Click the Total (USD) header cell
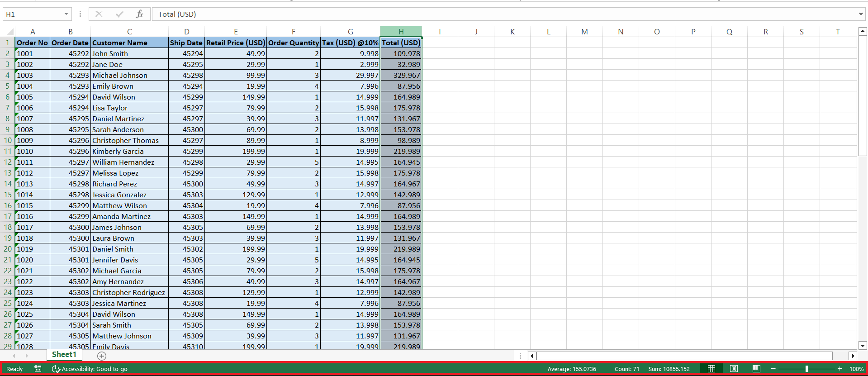Screen dimensions: 868x376 pyautogui.click(x=401, y=43)
